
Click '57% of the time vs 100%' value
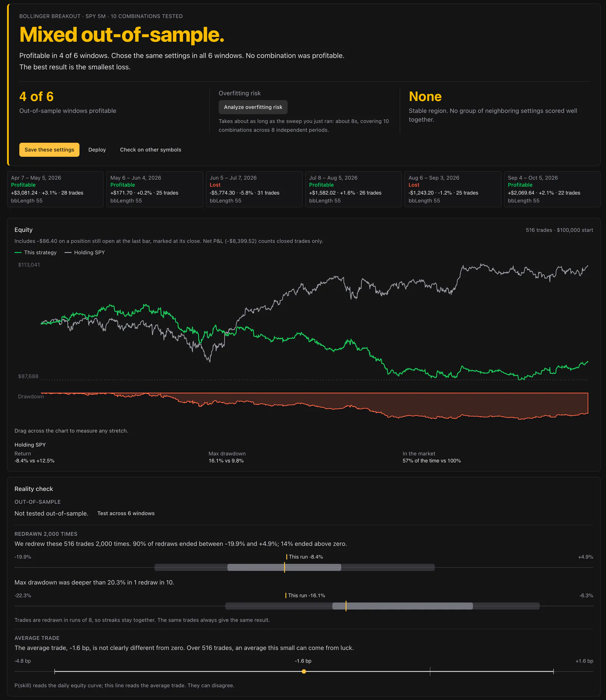[x=432, y=461]
